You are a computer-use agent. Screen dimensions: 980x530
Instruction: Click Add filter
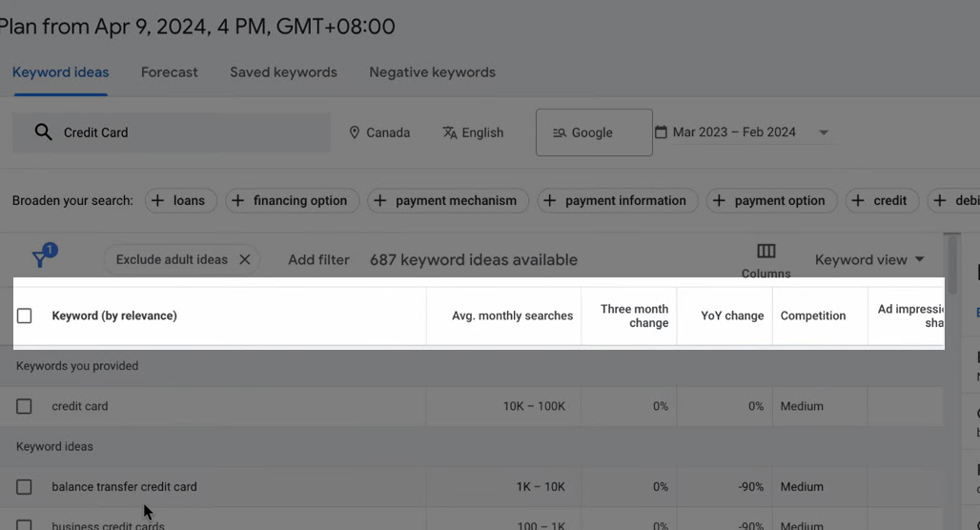pos(318,259)
